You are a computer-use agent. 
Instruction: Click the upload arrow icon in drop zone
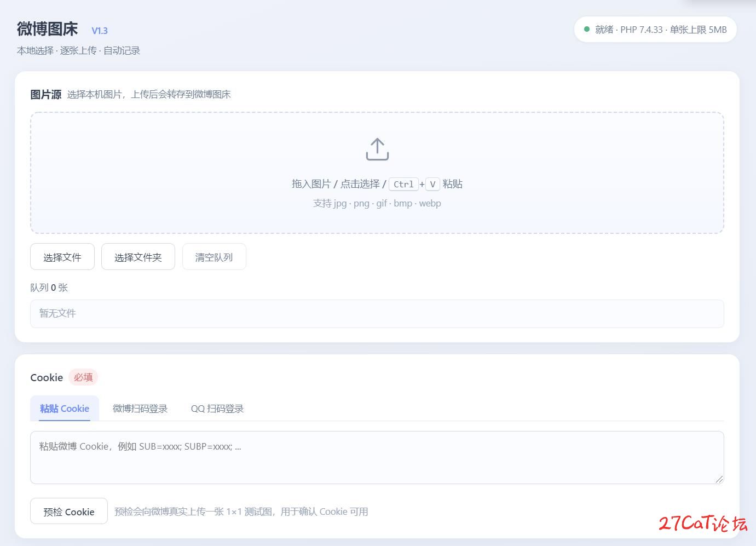pos(377,149)
